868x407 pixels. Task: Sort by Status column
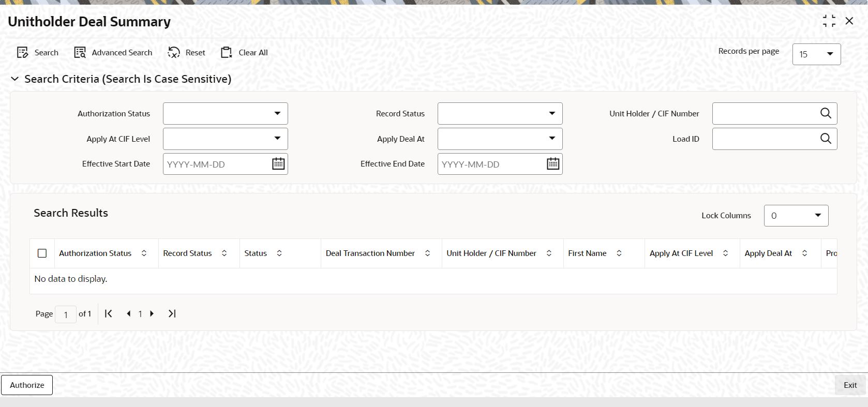point(279,253)
